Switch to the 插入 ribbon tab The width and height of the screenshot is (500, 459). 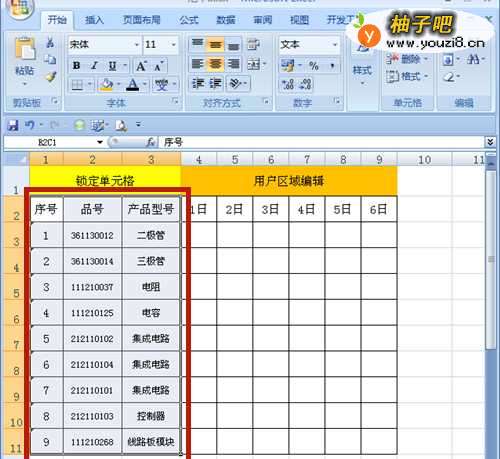pos(94,20)
